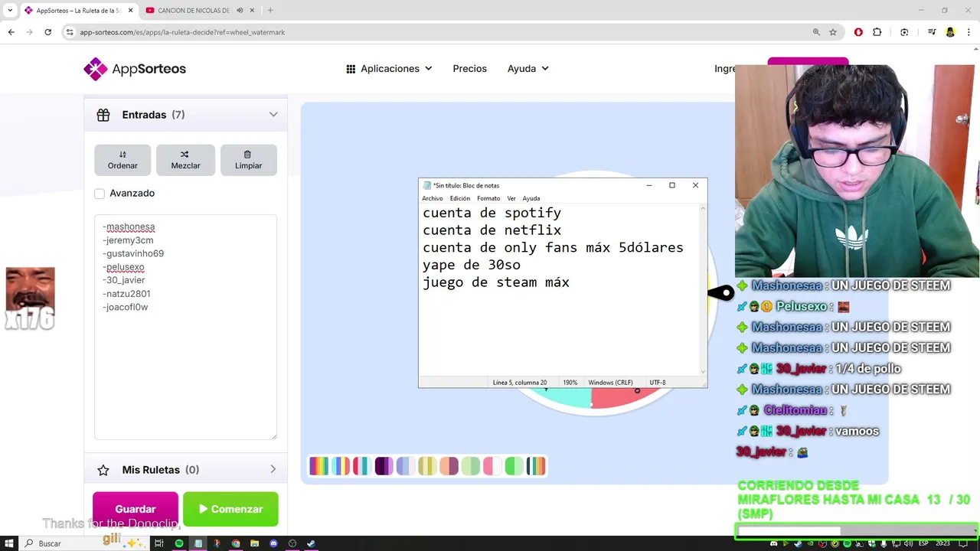
Task: Open the Precios page link
Action: pyautogui.click(x=469, y=69)
